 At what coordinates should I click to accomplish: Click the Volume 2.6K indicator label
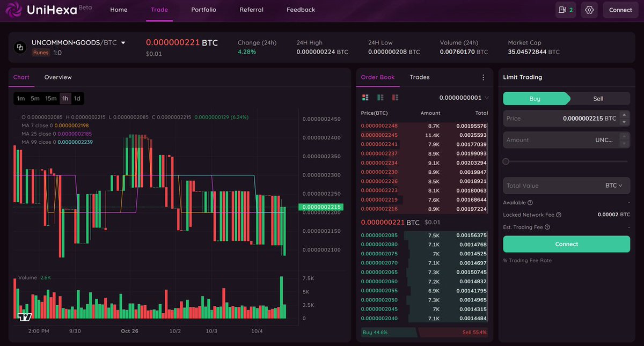(x=34, y=278)
